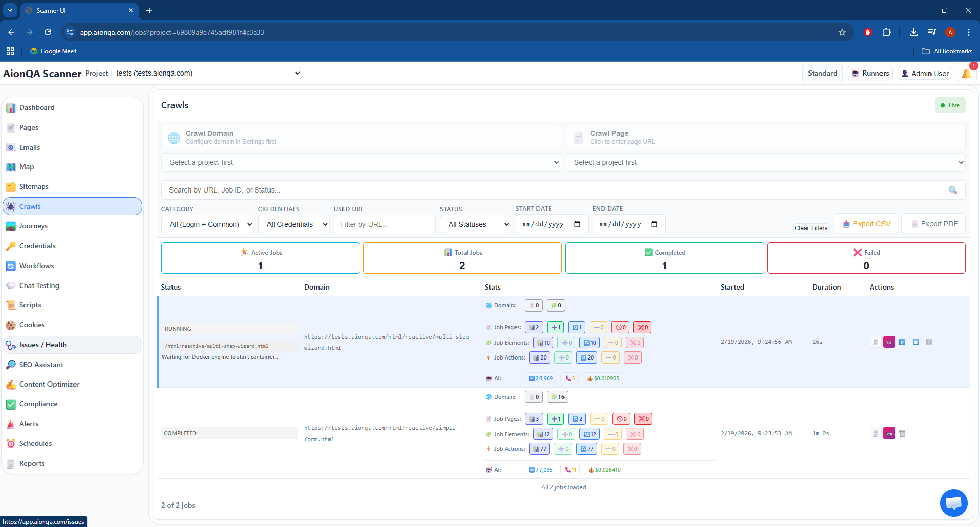
Task: Pause the running multi-step-wizard crawl job
Action: pyautogui.click(x=902, y=342)
